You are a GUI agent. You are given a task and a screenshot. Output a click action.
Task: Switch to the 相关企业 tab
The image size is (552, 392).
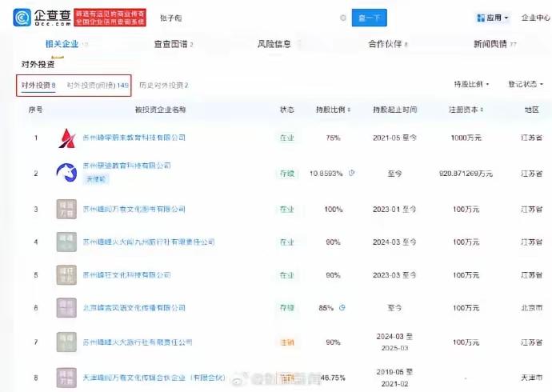click(x=62, y=44)
